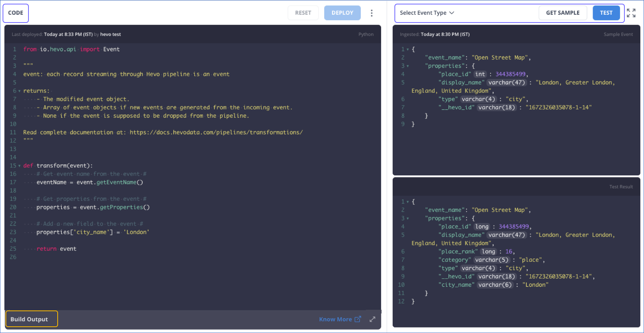
Task: Click external link icon beside Know More
Action: pos(357,319)
